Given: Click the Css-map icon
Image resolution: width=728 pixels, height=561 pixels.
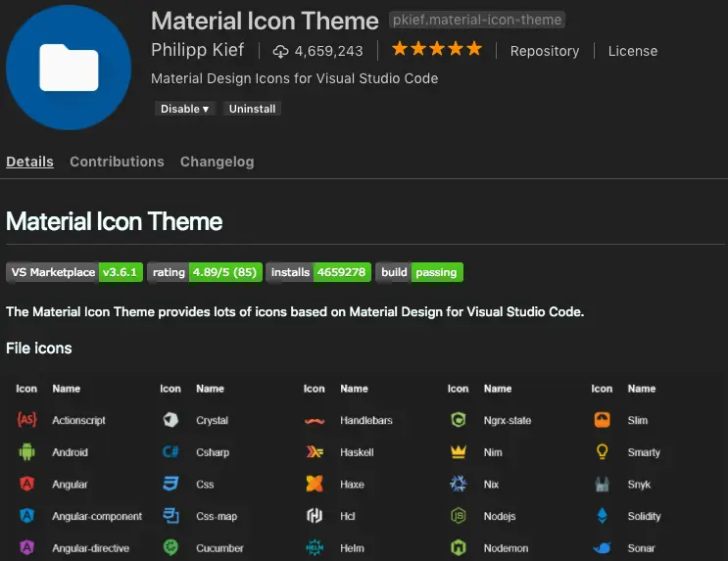Looking at the screenshot, I should pos(170,516).
